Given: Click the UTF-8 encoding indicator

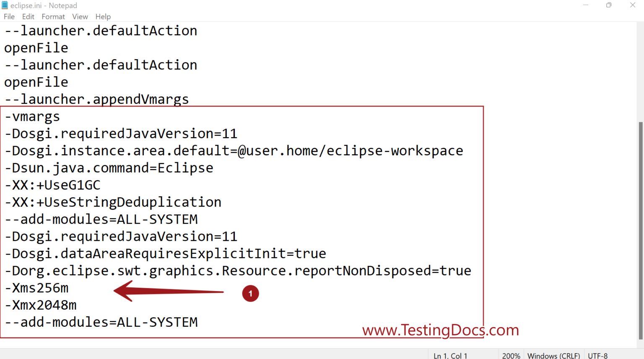Looking at the screenshot, I should 597,355.
